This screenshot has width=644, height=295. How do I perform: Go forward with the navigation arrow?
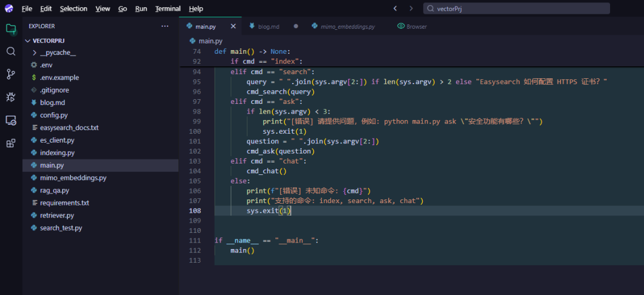[x=411, y=8]
